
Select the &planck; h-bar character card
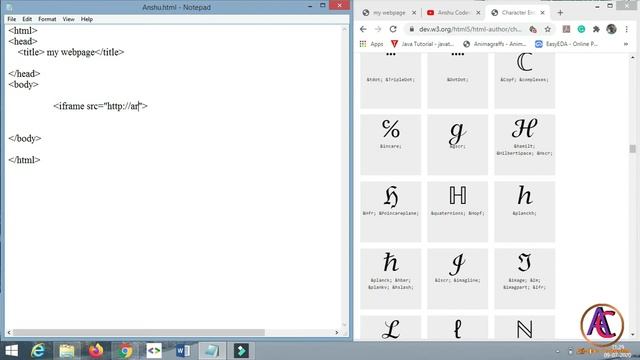point(390,279)
